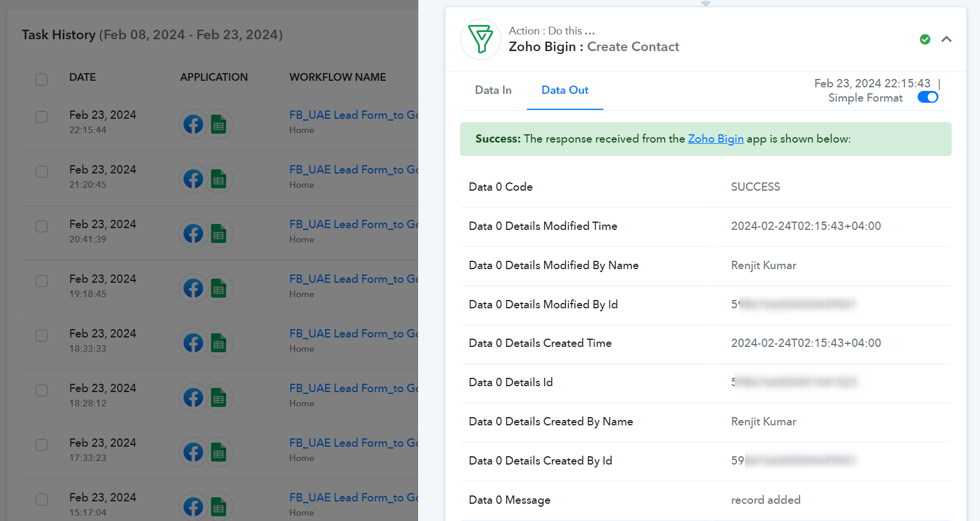980x521 pixels.
Task: Switch to the Data Out tab
Action: coord(565,90)
